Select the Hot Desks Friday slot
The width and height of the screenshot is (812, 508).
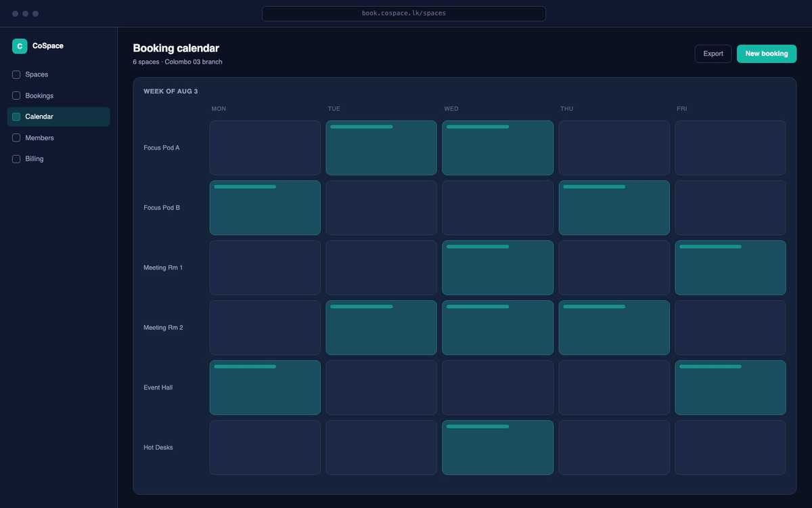pyautogui.click(x=731, y=448)
